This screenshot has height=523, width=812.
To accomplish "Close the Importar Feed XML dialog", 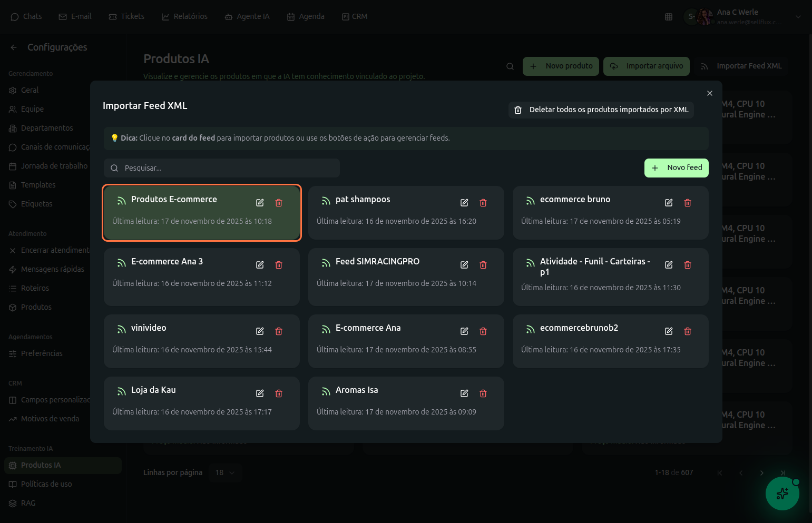I will click(x=710, y=93).
